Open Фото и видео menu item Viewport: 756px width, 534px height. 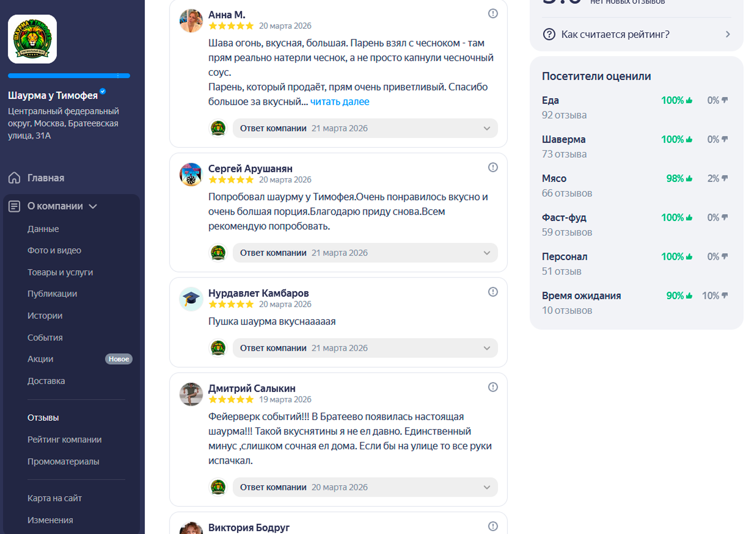click(54, 250)
